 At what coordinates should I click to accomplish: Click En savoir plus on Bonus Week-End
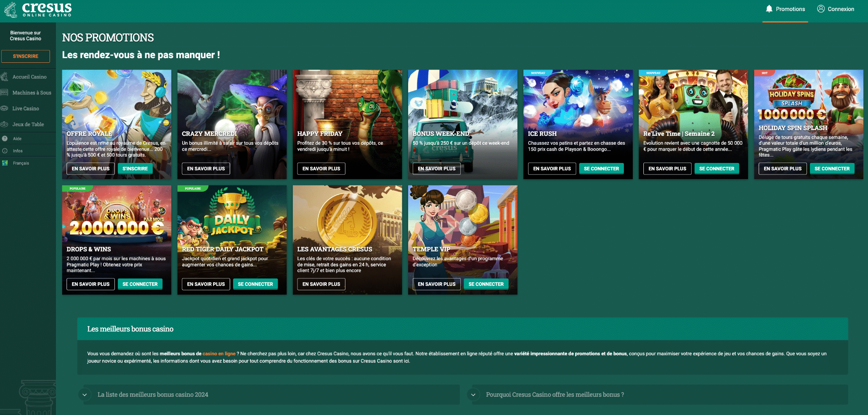point(437,168)
